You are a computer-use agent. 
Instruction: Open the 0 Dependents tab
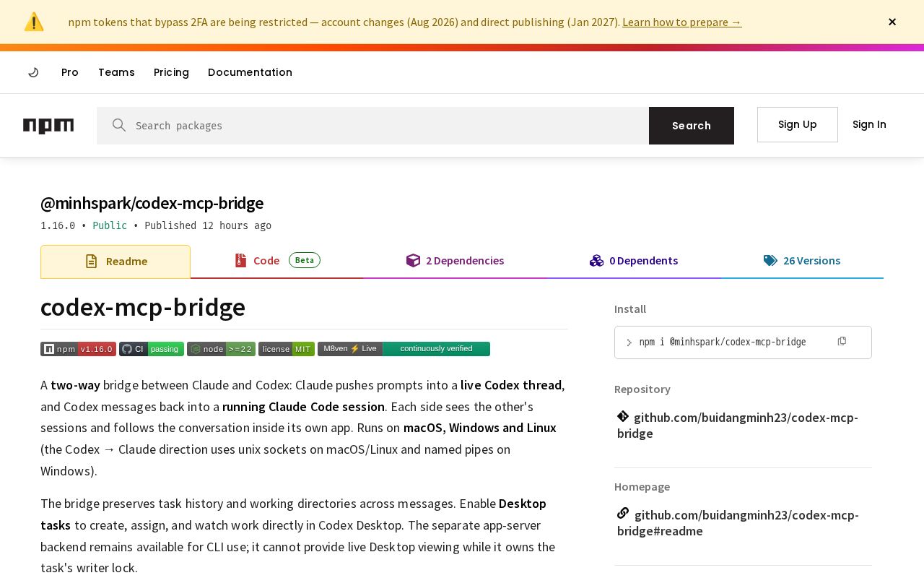(x=634, y=261)
